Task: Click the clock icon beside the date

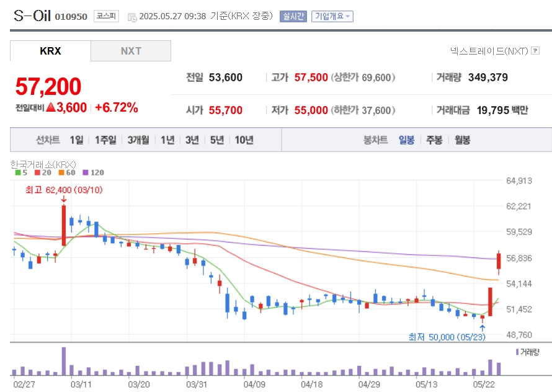Action: [x=132, y=17]
